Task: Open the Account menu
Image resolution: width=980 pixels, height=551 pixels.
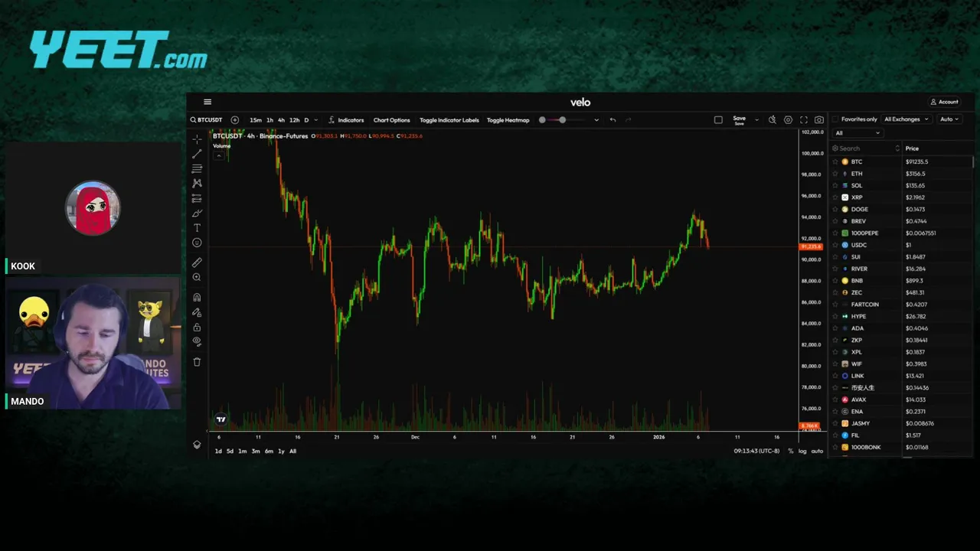Action: click(x=945, y=102)
